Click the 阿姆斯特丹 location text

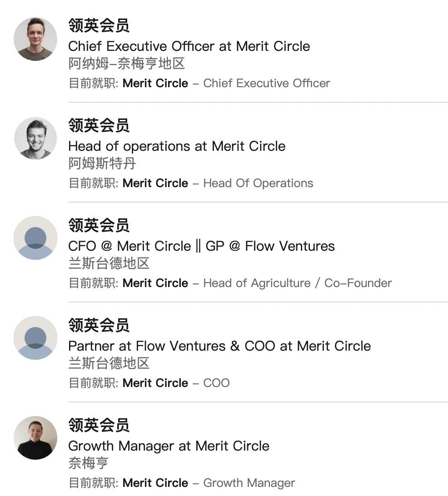tap(102, 164)
